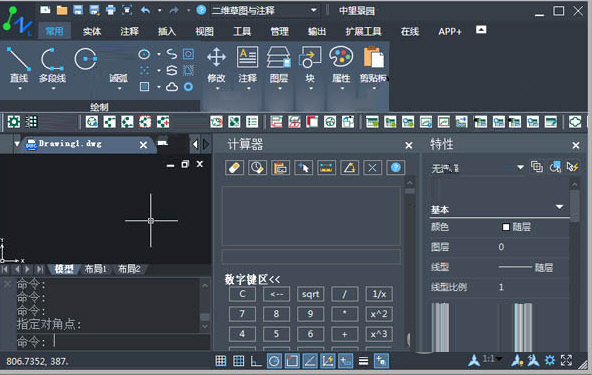Click the calculator 8 key
This screenshot has height=375, width=592.
click(276, 314)
